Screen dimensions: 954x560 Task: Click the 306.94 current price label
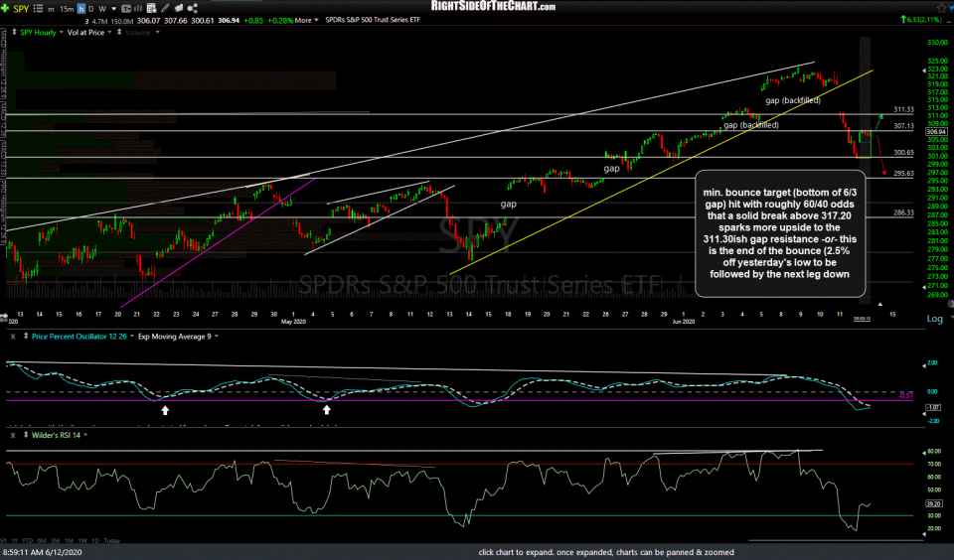tap(936, 132)
